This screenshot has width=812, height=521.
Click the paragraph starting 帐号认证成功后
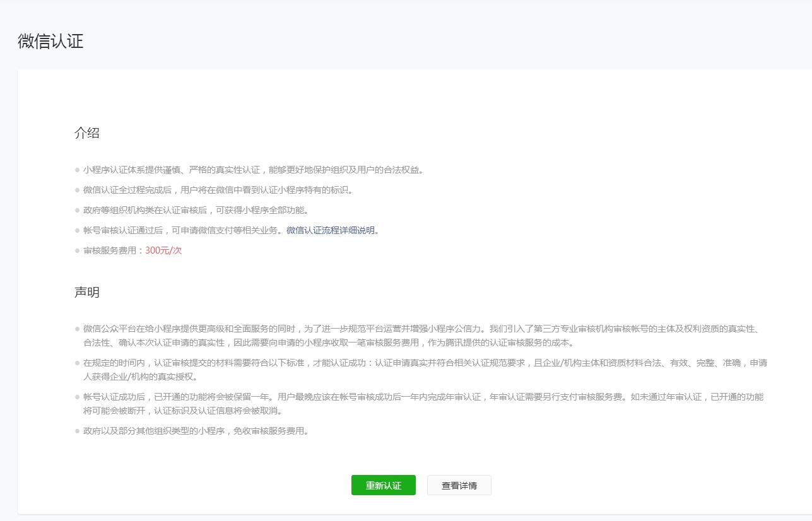pyautogui.click(x=424, y=404)
